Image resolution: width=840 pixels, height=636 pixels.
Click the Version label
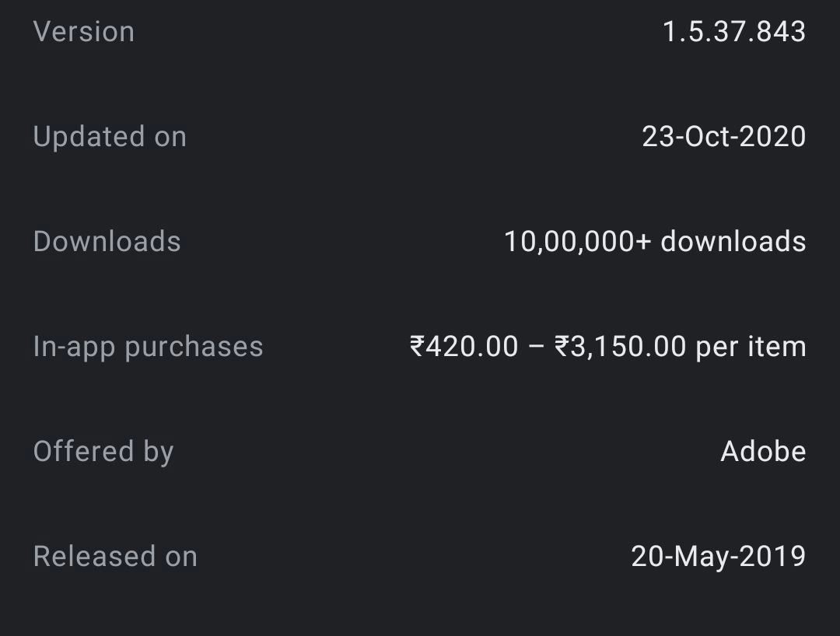pyautogui.click(x=84, y=32)
